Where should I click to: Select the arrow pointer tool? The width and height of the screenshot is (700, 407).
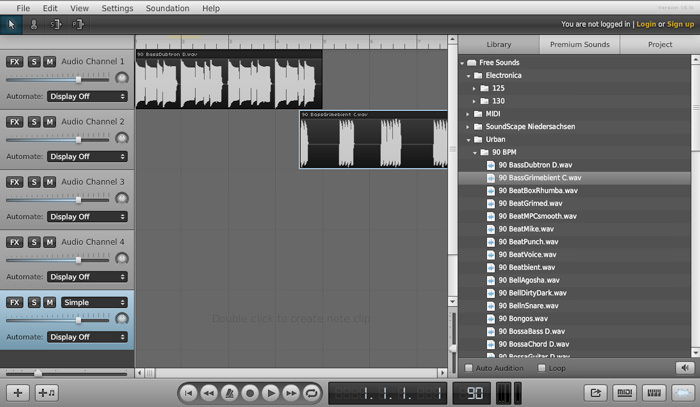[x=11, y=25]
